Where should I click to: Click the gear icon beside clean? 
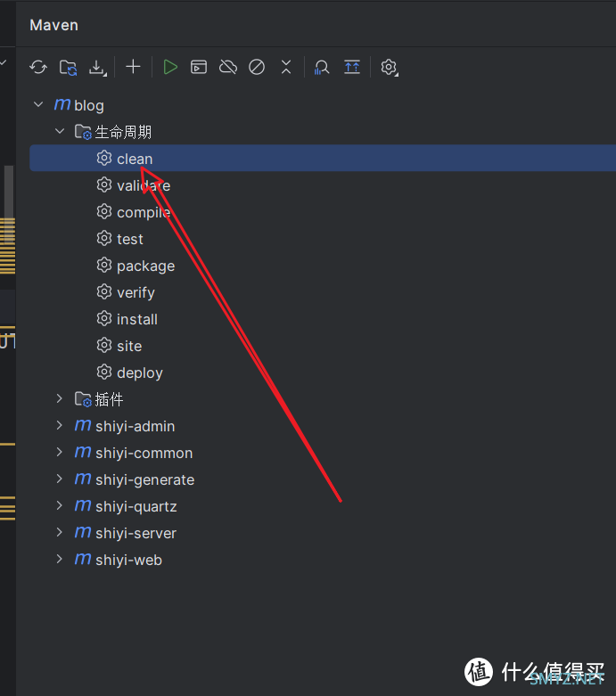[x=104, y=158]
